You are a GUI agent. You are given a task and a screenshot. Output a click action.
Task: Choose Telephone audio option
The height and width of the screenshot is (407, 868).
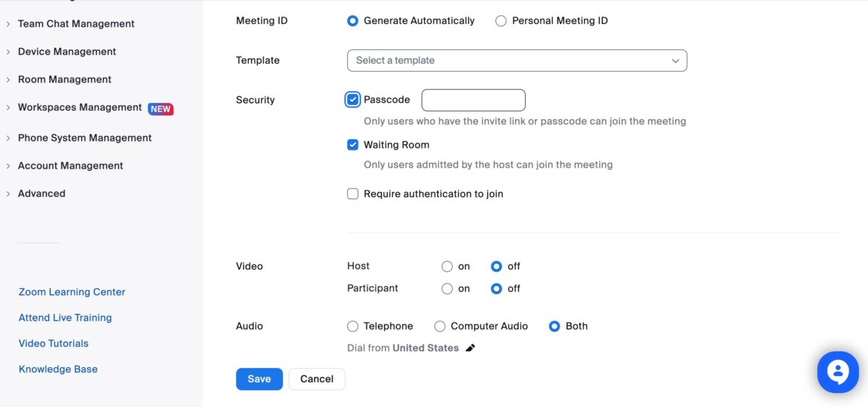(x=353, y=327)
